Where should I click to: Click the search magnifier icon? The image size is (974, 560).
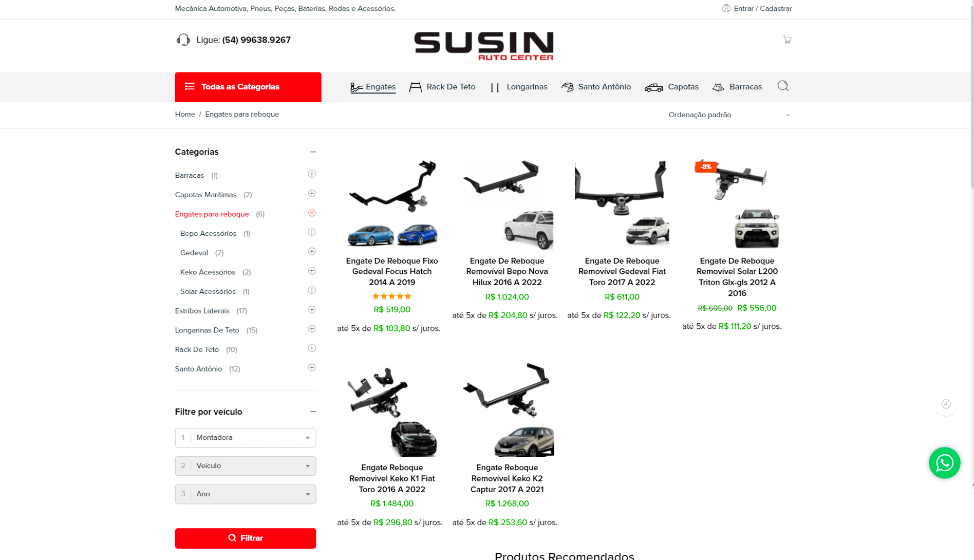click(x=782, y=86)
